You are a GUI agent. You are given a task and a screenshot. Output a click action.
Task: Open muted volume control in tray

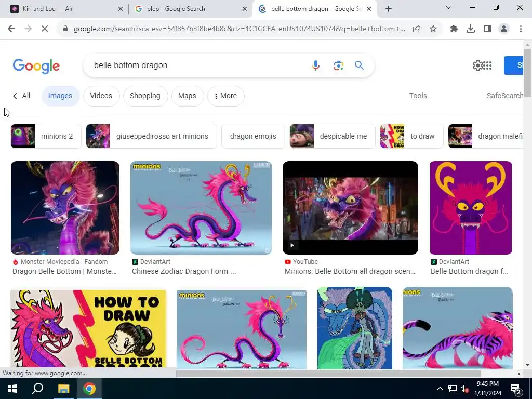pos(465,389)
